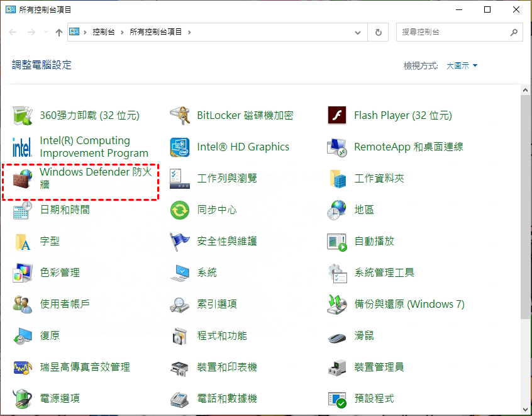Image resolution: width=532 pixels, height=416 pixels.
Task: Click the 索引選項 magnifier icon
Action: tap(180, 304)
